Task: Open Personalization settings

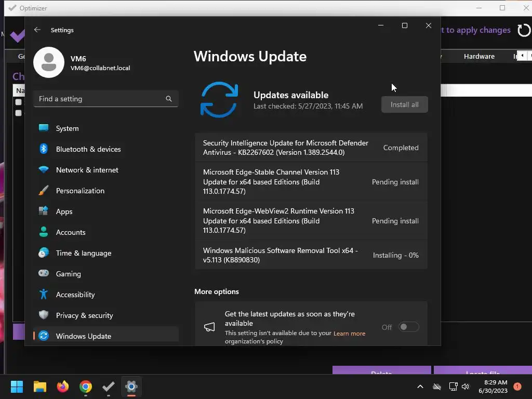Action: pos(106,191)
